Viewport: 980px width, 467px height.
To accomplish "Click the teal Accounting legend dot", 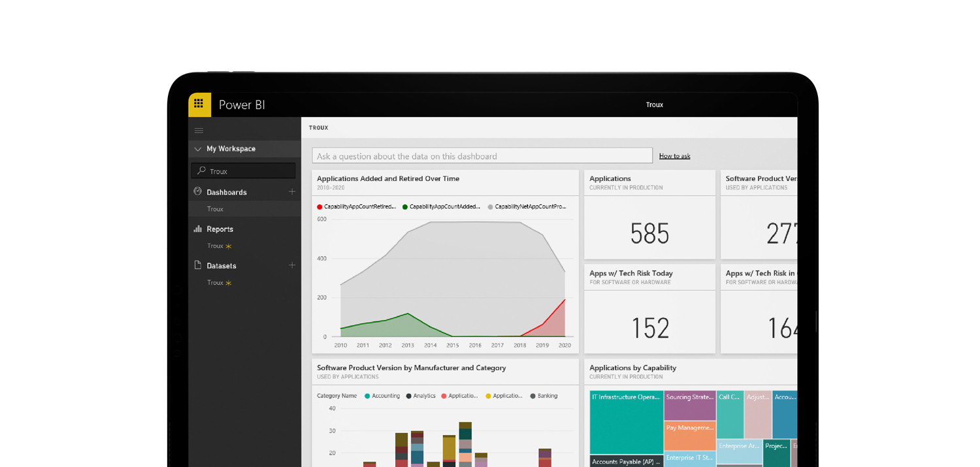I will tap(367, 396).
